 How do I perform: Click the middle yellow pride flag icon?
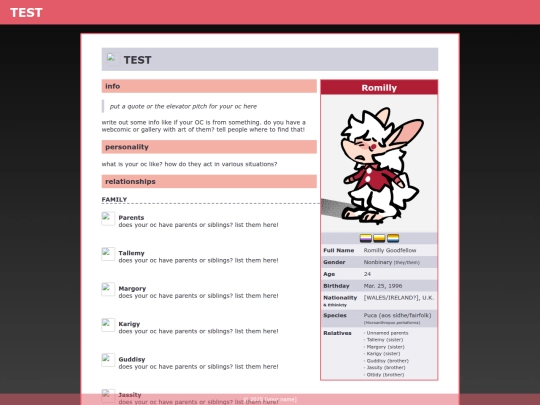[x=379, y=238]
